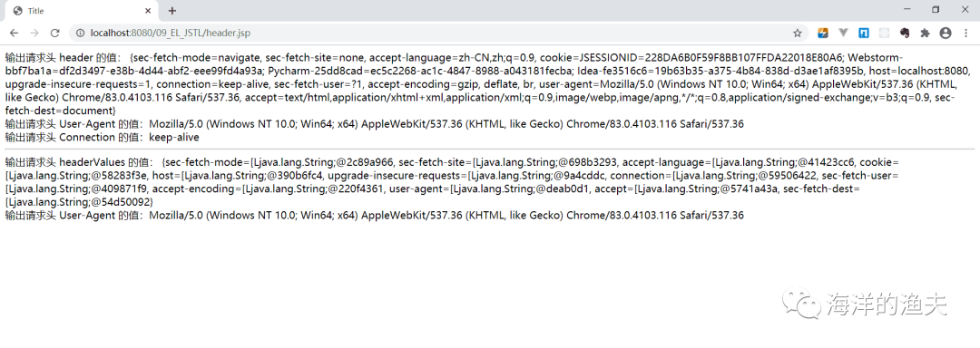
Task: Open the Vue devtools extension icon
Action: tap(843, 33)
